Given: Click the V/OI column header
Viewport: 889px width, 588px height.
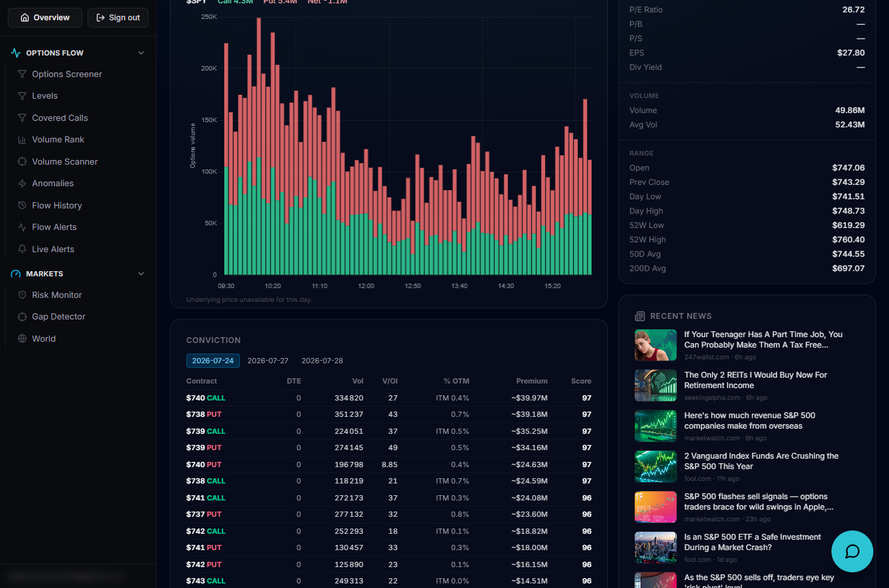Looking at the screenshot, I should pyautogui.click(x=390, y=382).
